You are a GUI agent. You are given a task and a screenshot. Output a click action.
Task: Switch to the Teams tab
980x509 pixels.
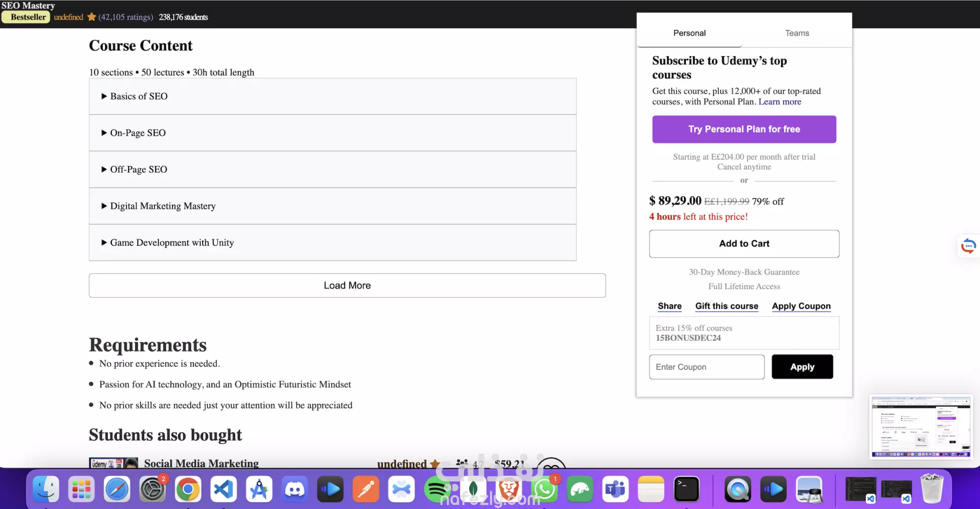tap(797, 33)
